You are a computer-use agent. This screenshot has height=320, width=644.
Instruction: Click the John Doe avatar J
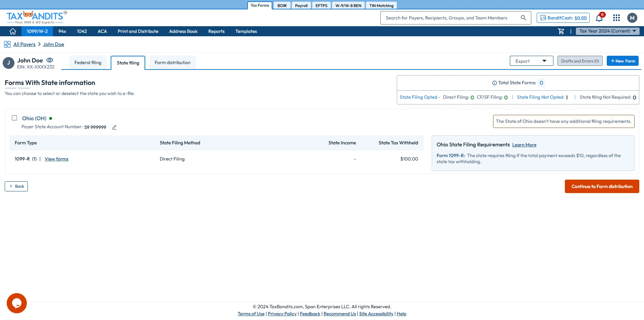[x=8, y=63]
